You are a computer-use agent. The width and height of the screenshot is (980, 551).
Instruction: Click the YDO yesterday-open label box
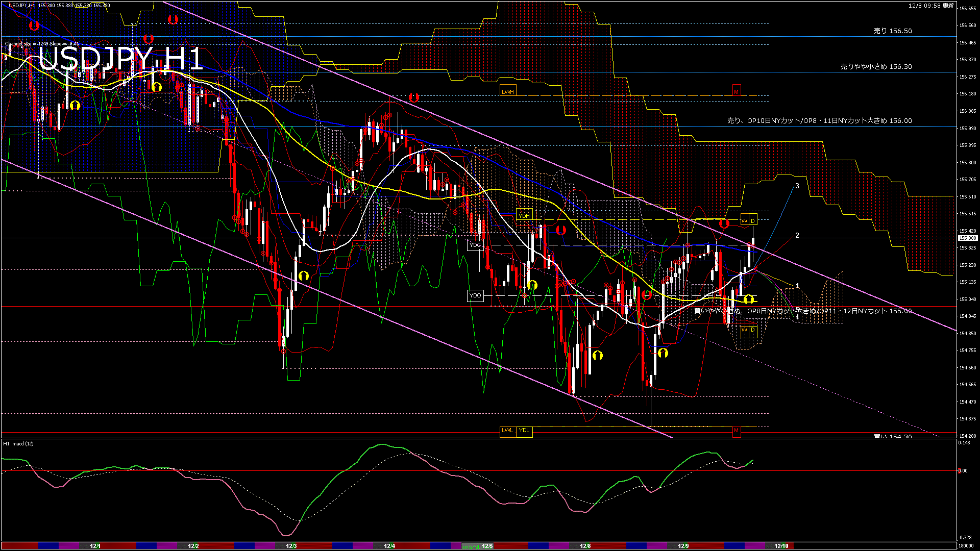(475, 295)
